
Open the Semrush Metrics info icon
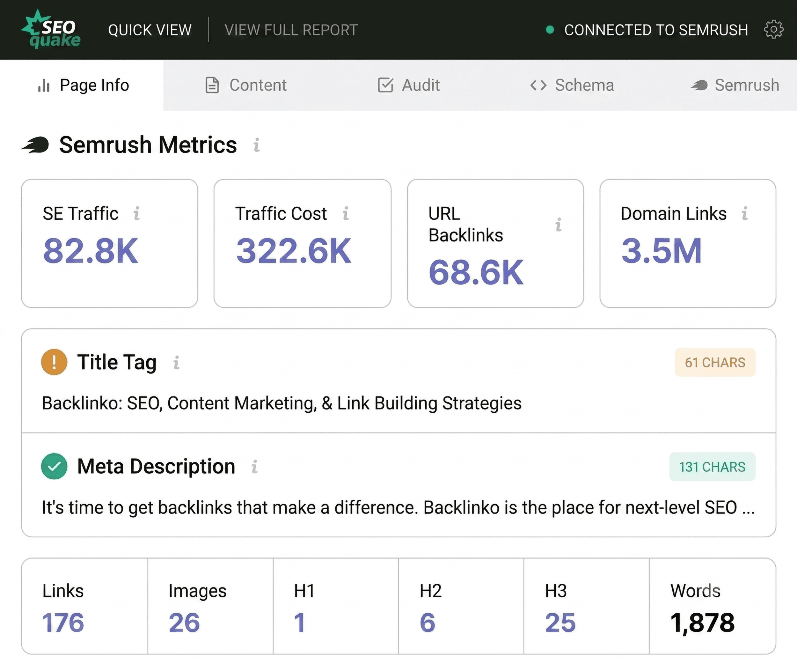pyautogui.click(x=257, y=145)
